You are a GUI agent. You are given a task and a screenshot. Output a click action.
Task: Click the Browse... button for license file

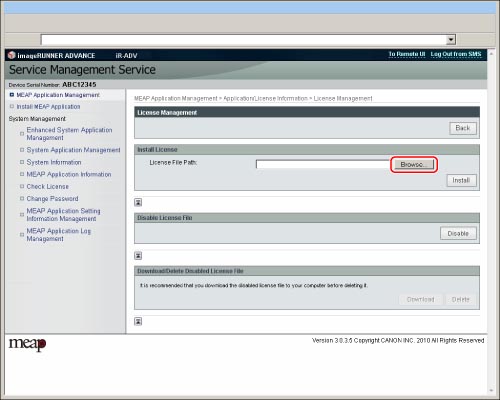pos(414,164)
